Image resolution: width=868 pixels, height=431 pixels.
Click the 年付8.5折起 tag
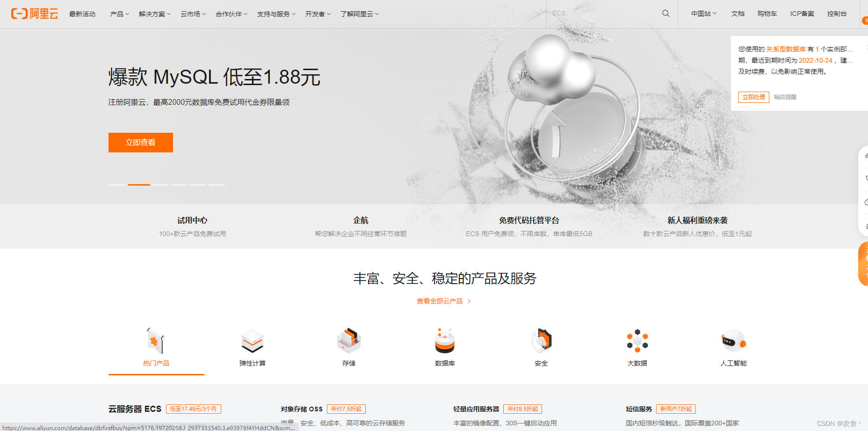(523, 409)
